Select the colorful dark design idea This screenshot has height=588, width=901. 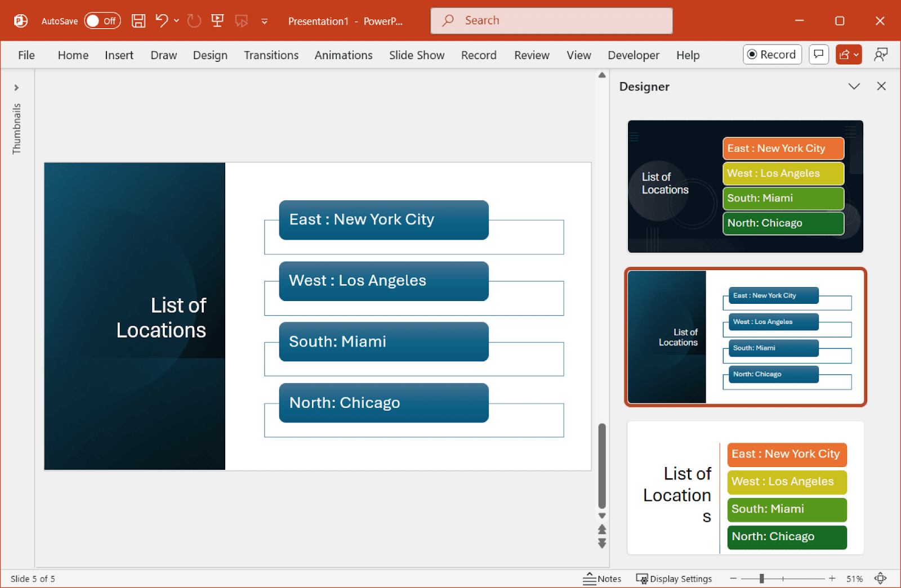[745, 186]
